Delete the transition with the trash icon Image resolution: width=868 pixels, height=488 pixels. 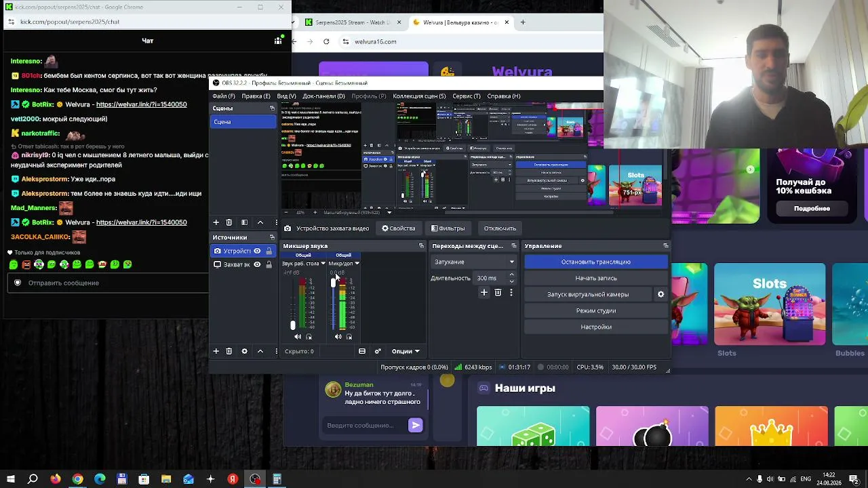click(498, 293)
